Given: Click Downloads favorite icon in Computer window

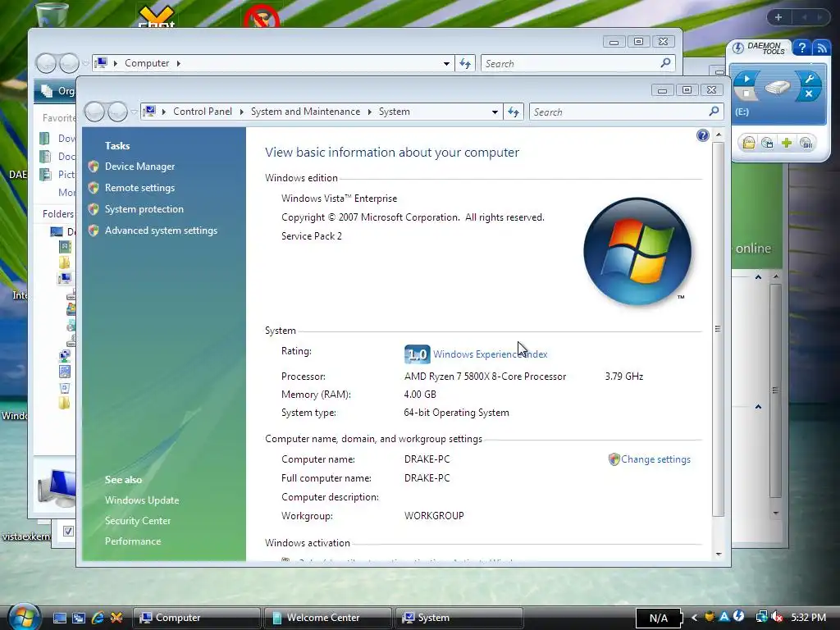Looking at the screenshot, I should 45,139.
